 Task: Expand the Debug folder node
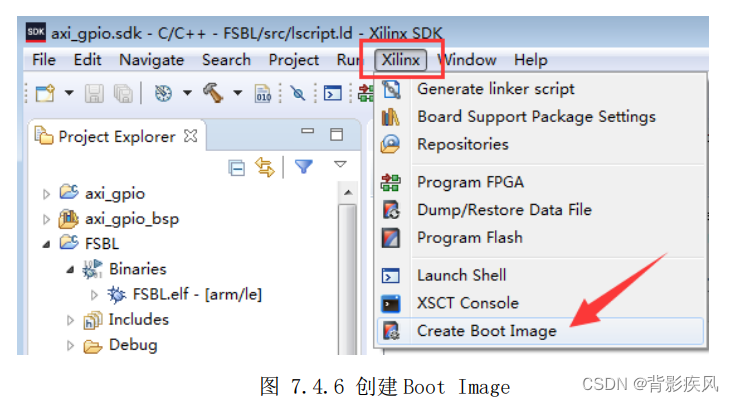[70, 346]
